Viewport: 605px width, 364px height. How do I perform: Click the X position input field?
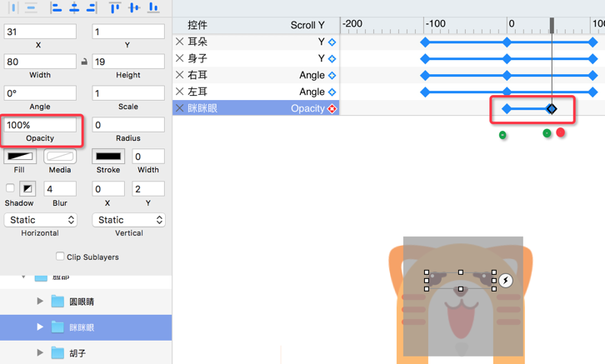click(40, 32)
